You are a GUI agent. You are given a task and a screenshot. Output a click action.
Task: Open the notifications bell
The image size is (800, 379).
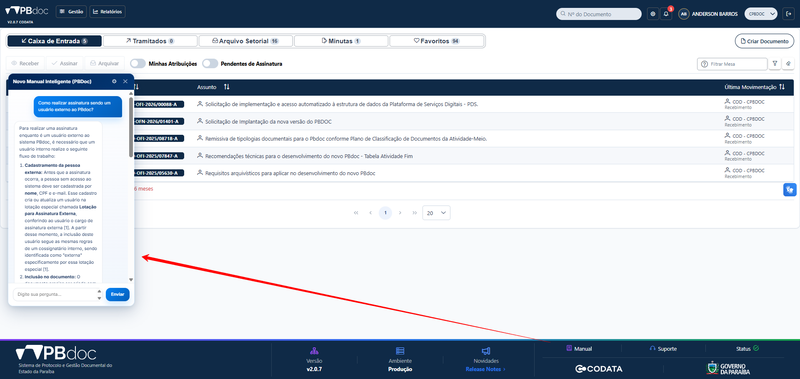click(666, 14)
